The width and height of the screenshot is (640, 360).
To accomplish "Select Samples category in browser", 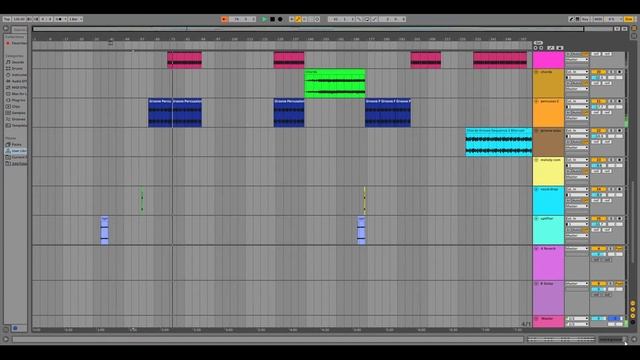I will click(15, 113).
